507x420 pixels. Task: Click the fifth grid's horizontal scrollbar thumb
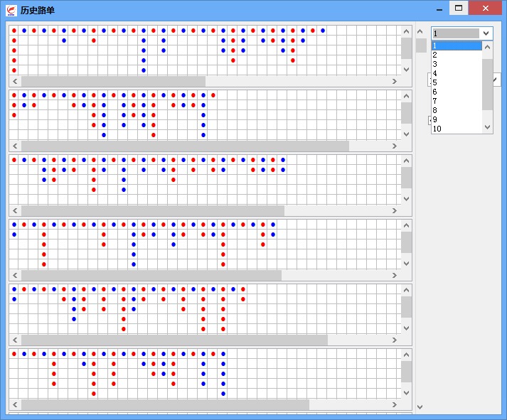click(x=174, y=340)
